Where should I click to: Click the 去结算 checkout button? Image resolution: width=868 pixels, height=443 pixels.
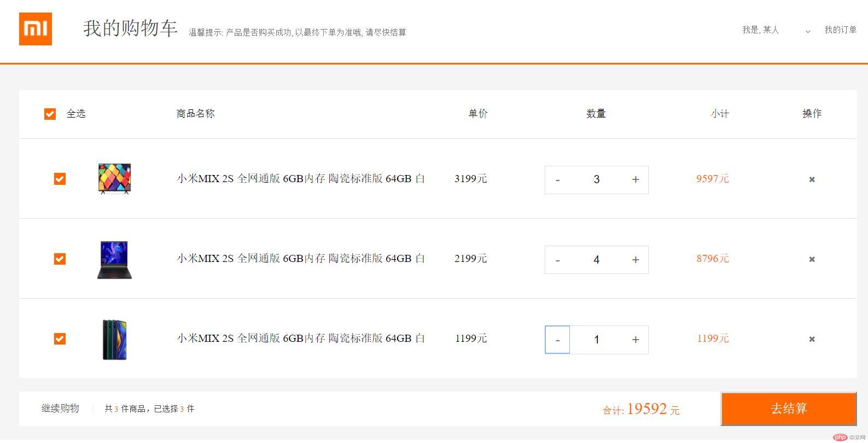(x=789, y=409)
